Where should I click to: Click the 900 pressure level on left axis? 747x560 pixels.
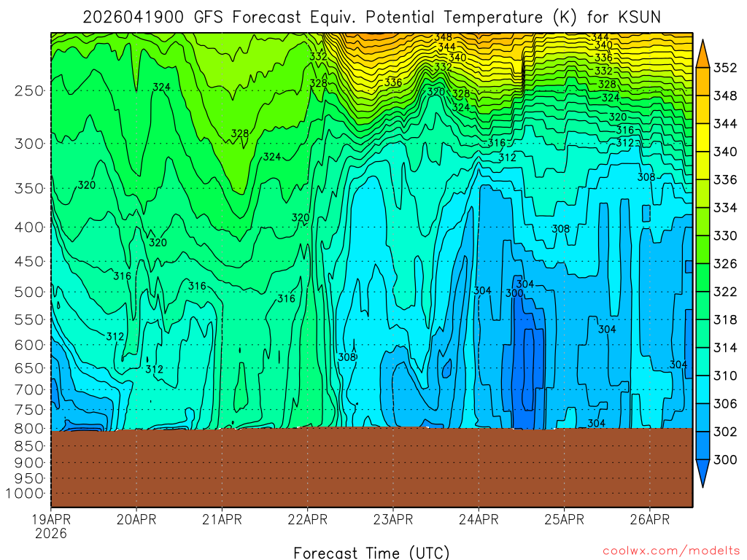29,462
